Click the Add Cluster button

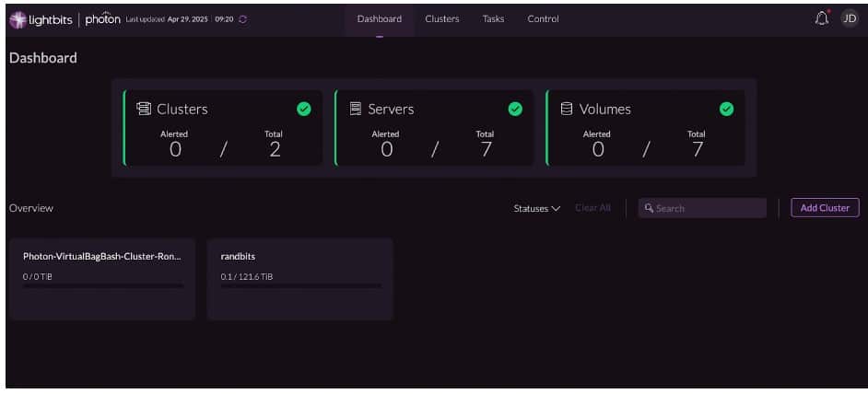(x=825, y=208)
